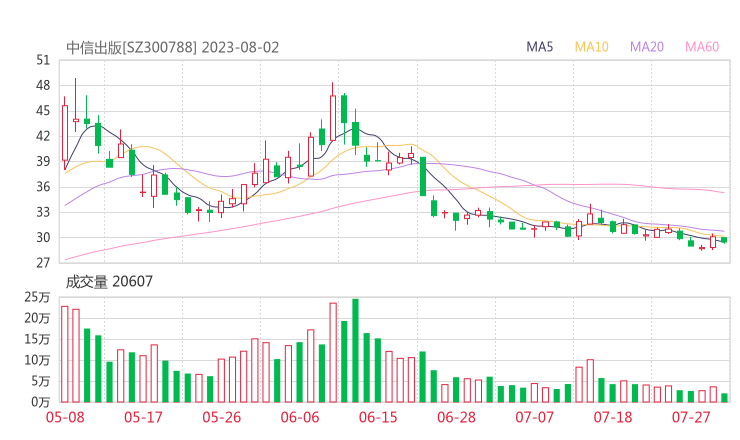This screenshot has height=440, width=740.
Task: Click the 39 price axis label
Action: 43,161
